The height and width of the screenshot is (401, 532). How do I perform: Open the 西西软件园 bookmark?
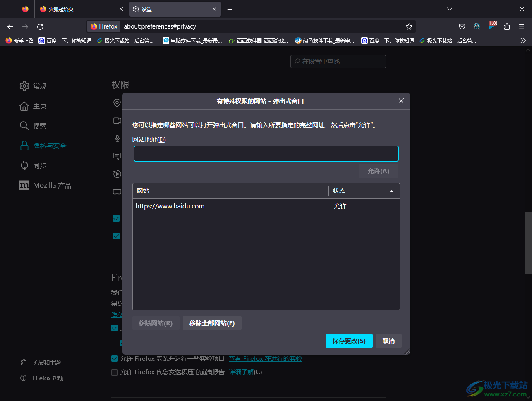pos(259,41)
